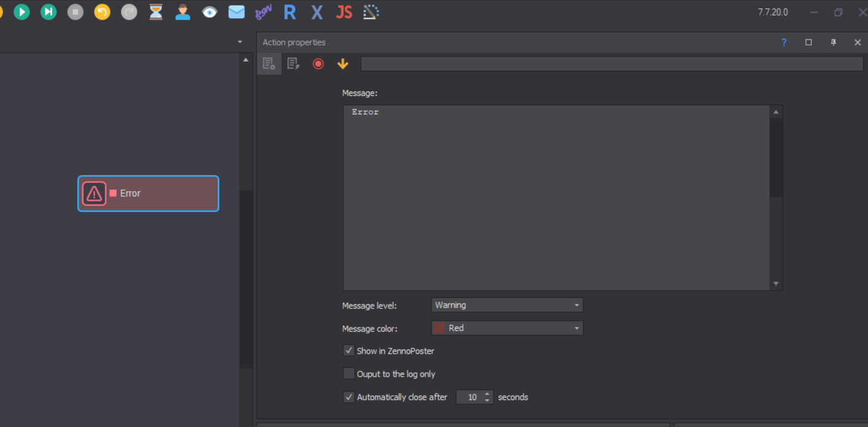Start the project with the green play button
This screenshot has height=427, width=868.
(x=21, y=12)
